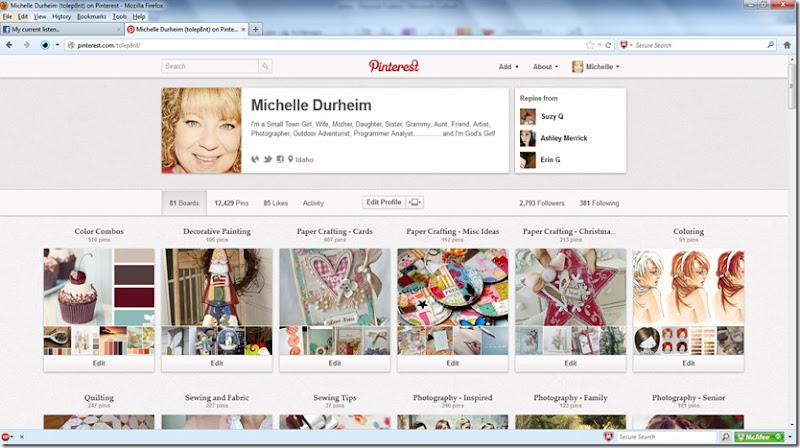
Task: Select the 85 Likes tab
Action: pyautogui.click(x=276, y=203)
